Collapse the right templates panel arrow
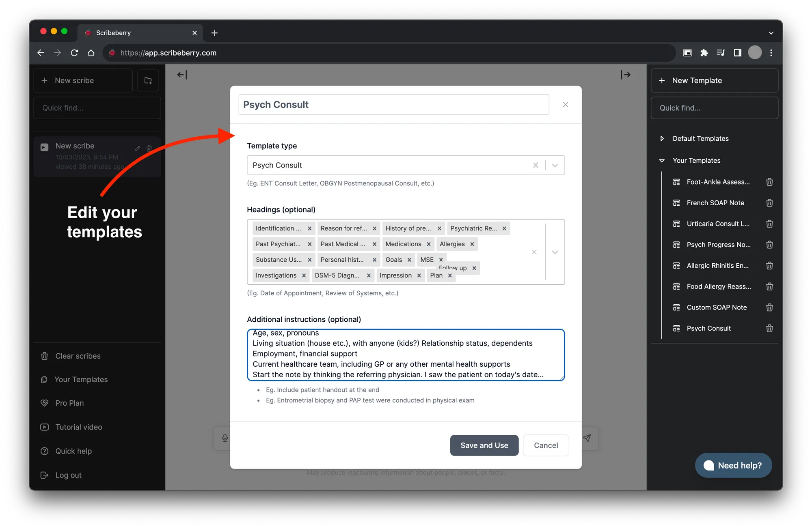Viewport: 812px width, 529px height. coord(626,75)
